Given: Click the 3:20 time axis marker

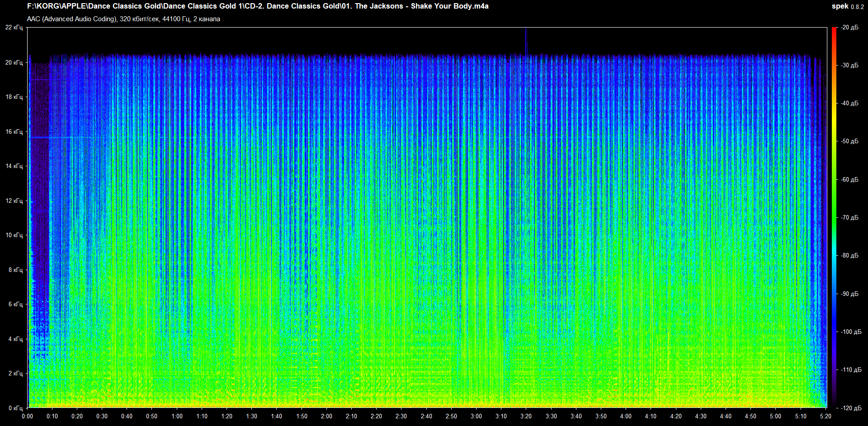Looking at the screenshot, I should pos(526,416).
